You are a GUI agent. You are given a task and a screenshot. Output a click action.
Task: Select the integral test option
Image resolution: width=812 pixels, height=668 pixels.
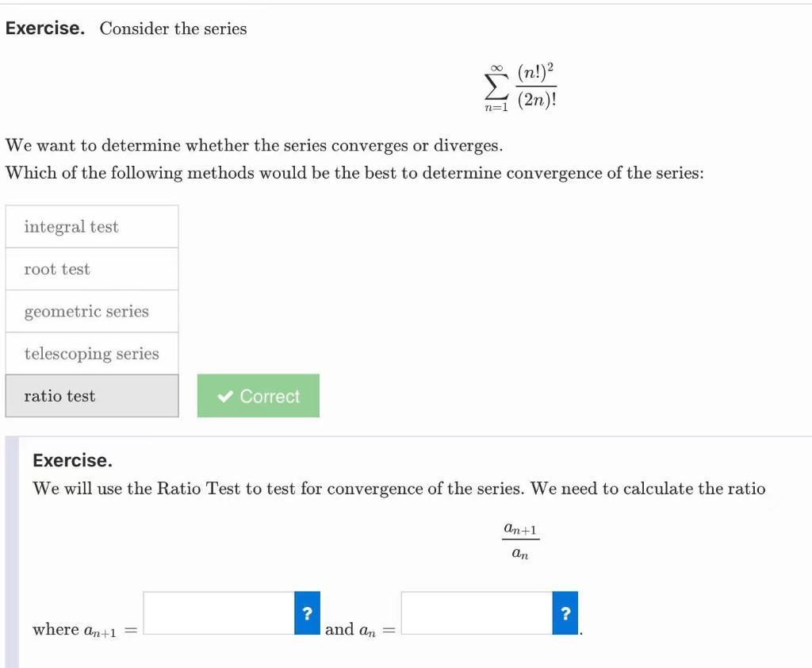(x=92, y=227)
